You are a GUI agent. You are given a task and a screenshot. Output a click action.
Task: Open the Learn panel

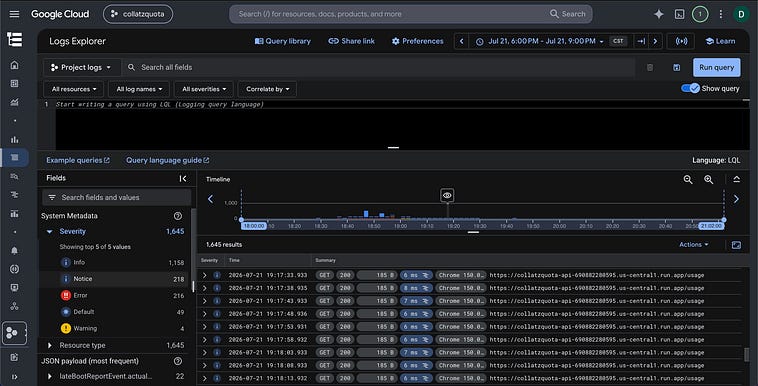click(x=720, y=41)
